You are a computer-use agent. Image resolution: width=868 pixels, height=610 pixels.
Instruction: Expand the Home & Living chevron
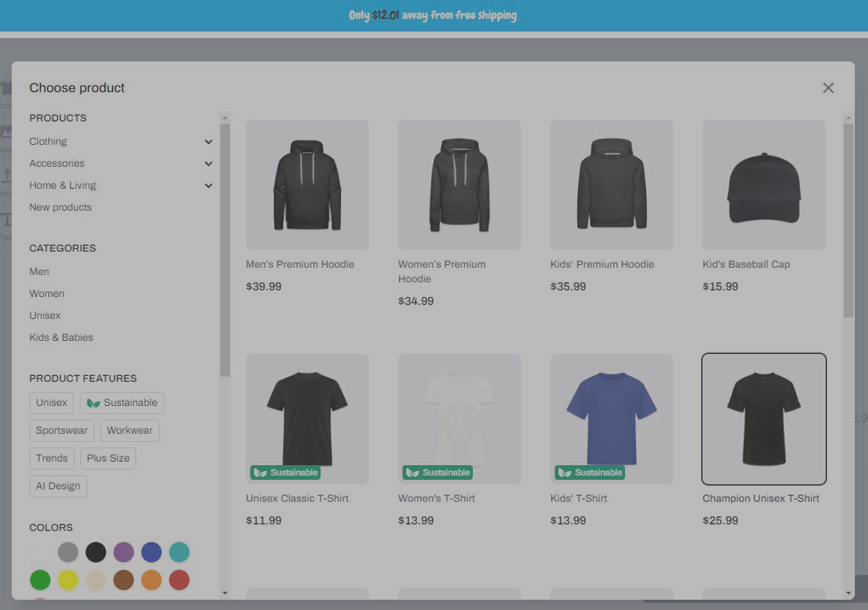208,186
